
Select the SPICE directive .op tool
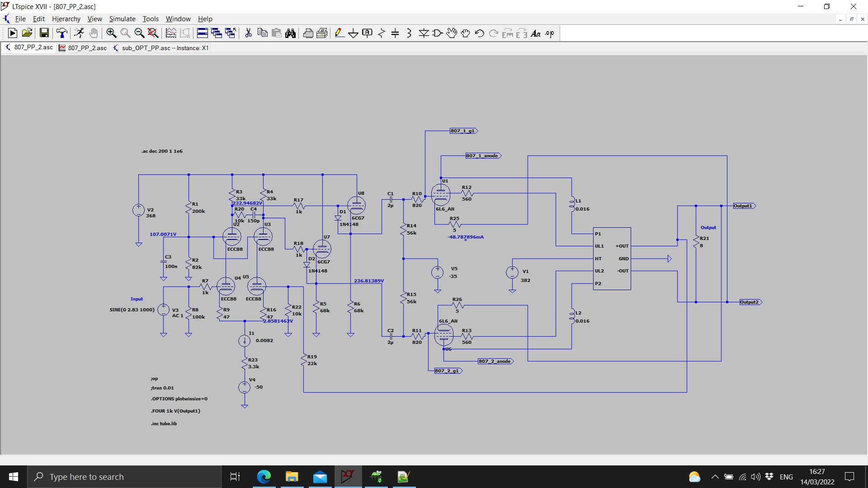pyautogui.click(x=549, y=33)
